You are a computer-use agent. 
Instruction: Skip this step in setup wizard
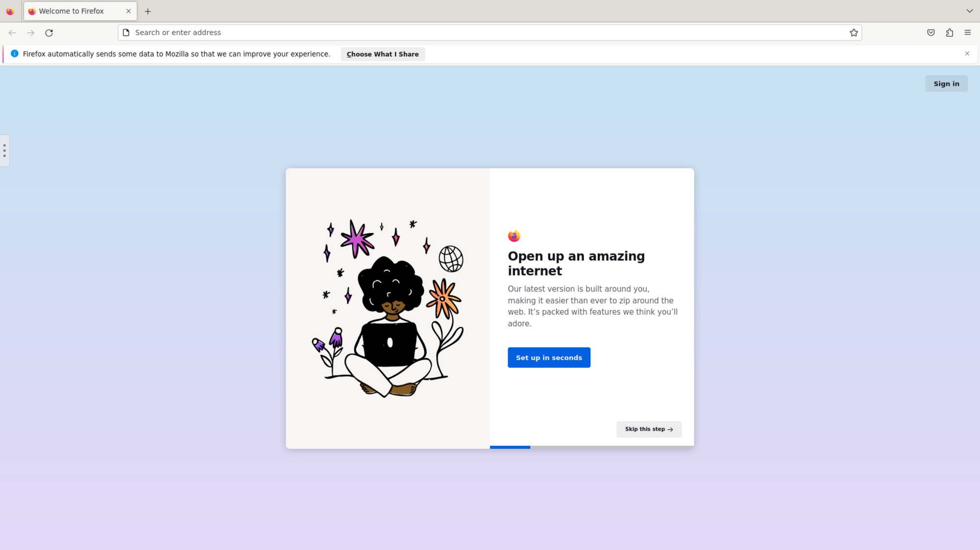click(x=648, y=429)
